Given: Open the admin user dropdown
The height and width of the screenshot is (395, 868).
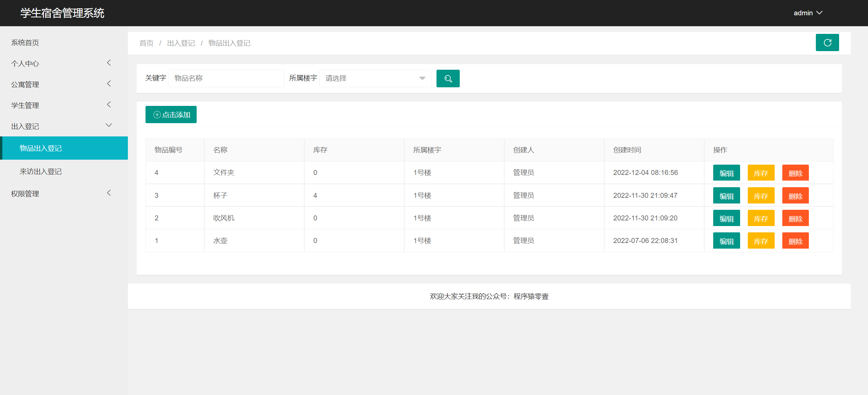Looking at the screenshot, I should click(x=807, y=13).
